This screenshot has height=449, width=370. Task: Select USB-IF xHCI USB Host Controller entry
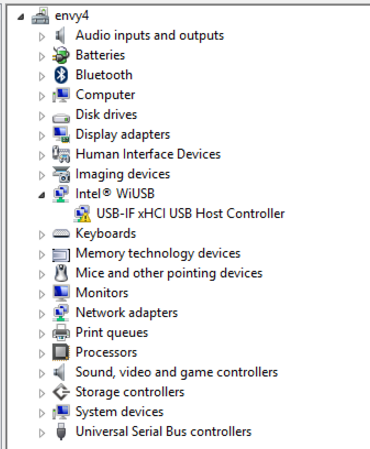[190, 214]
